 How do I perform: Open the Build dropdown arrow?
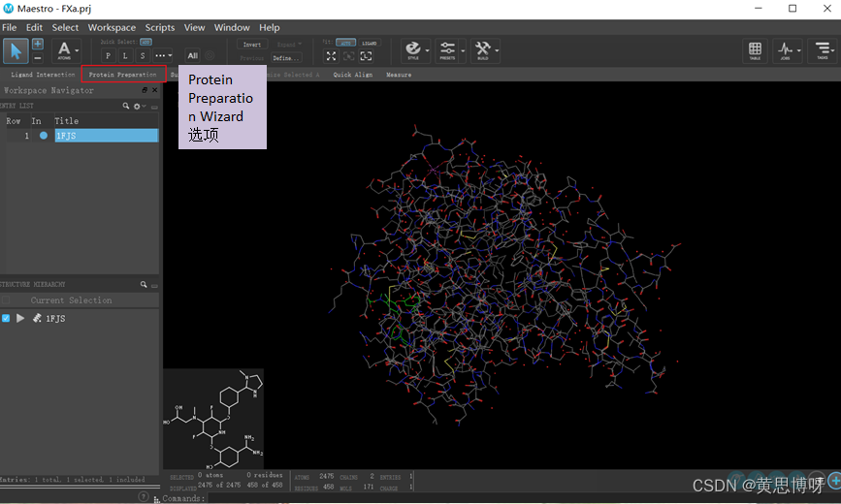click(498, 51)
